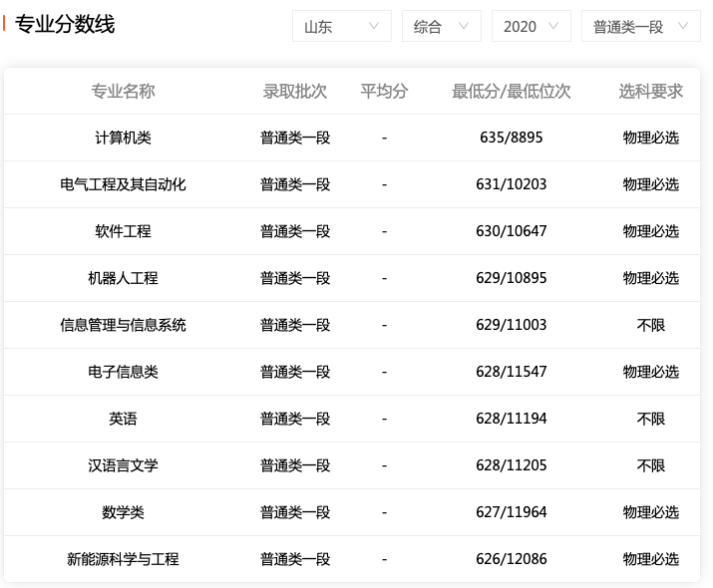Expand the 综合 subject type dropdown

tap(441, 27)
